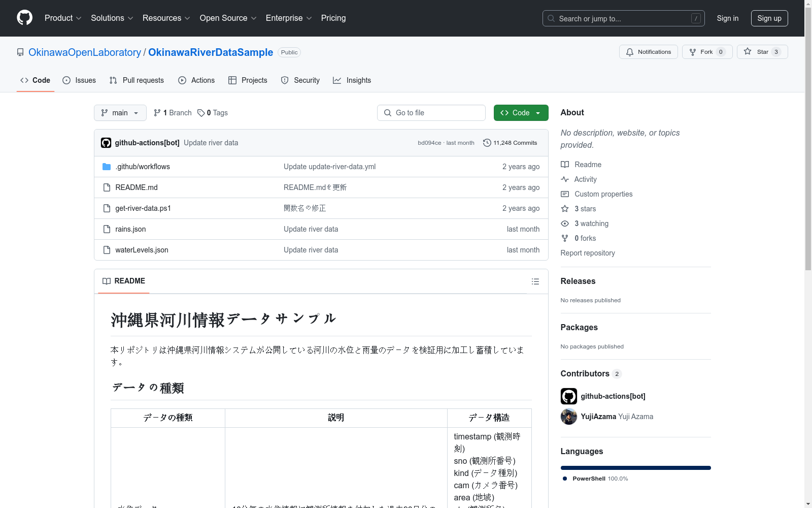Click the README outline list icon
812x508 pixels.
pyautogui.click(x=535, y=281)
